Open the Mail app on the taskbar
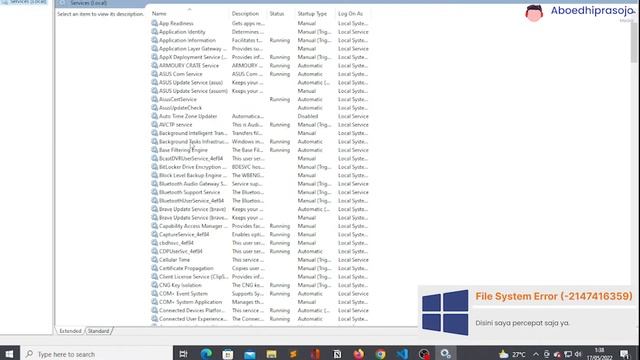Image resolution: width=640 pixels, height=360 pixels. pyautogui.click(x=249, y=354)
